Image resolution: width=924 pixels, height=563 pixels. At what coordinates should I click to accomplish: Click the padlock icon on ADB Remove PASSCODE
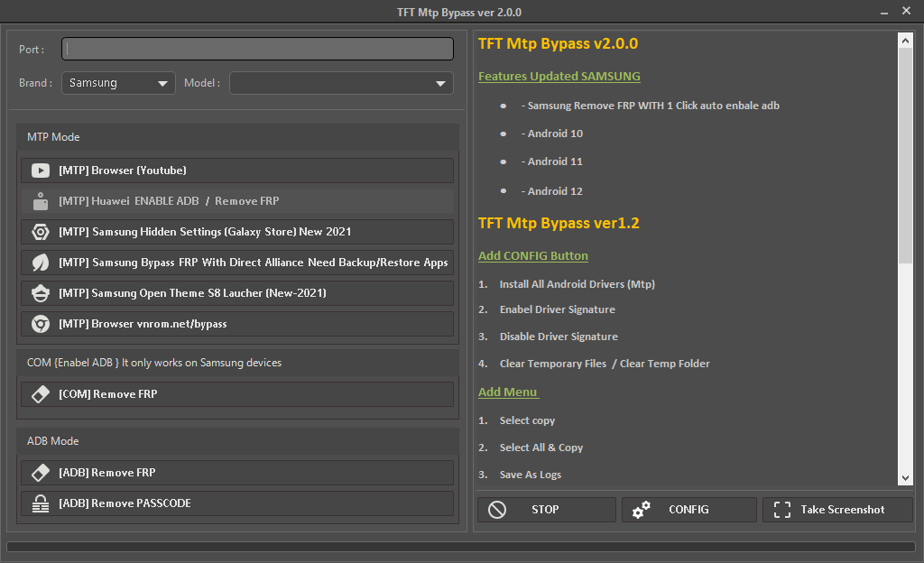[x=41, y=503]
